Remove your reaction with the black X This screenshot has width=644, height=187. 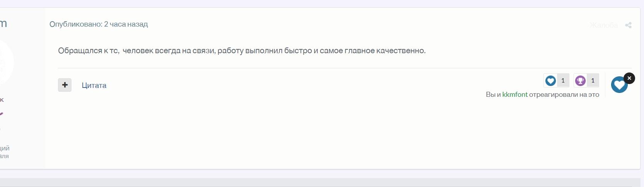click(629, 78)
